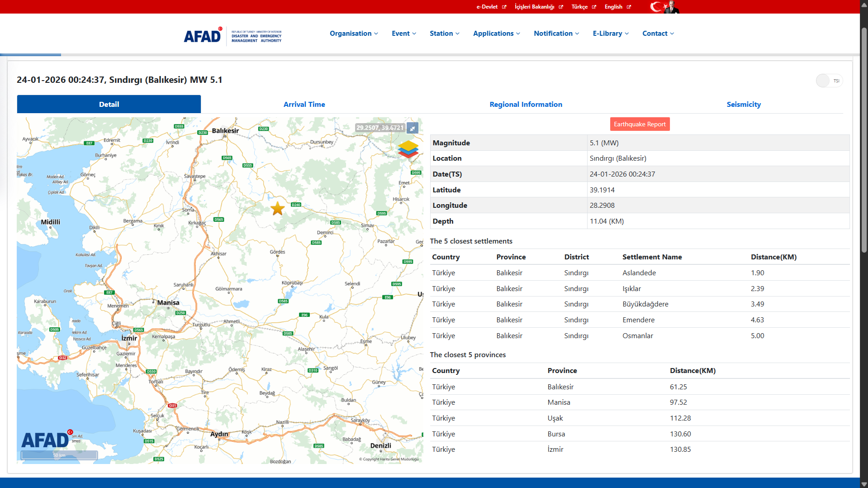This screenshot has height=488, width=868.
Task: Open the Station dropdown menu
Action: click(444, 33)
